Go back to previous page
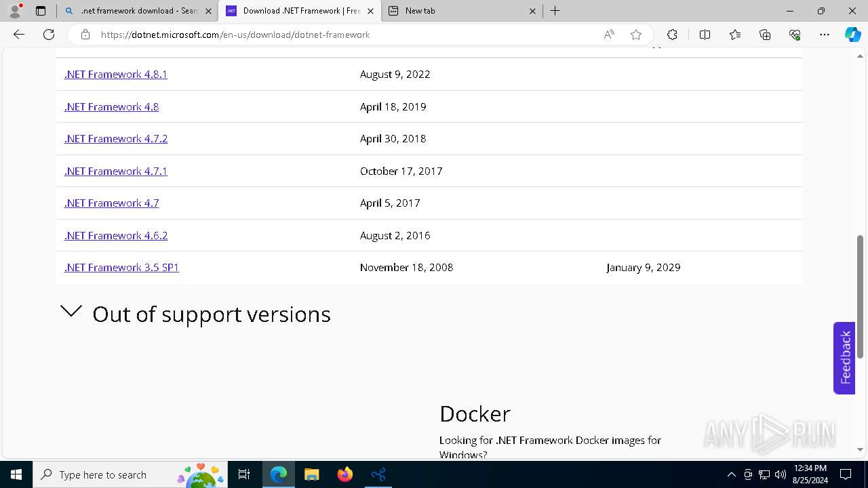This screenshot has width=868, height=488. point(19,35)
